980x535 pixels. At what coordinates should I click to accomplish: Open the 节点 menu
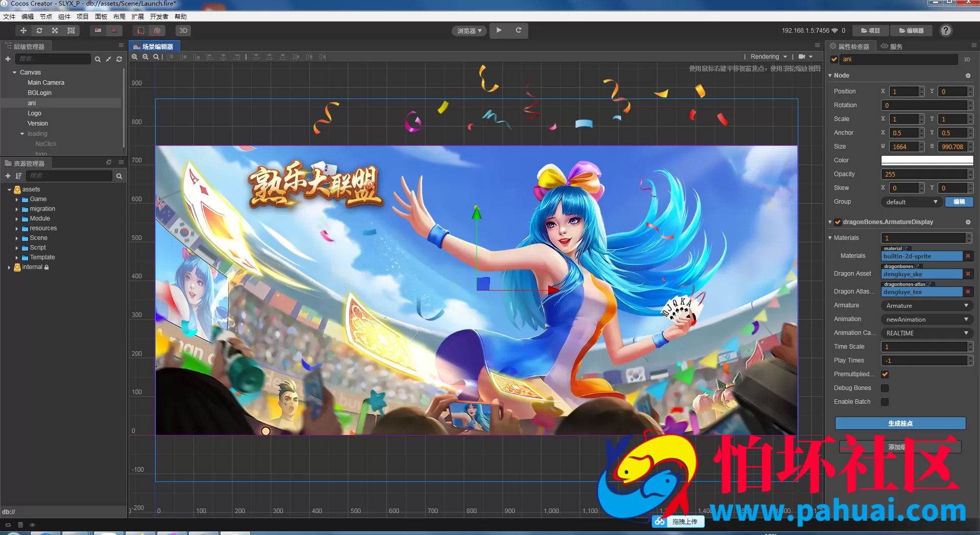(x=46, y=17)
